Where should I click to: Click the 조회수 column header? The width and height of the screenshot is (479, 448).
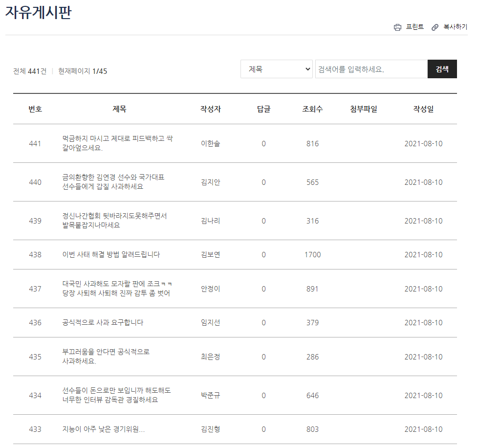[x=312, y=109]
